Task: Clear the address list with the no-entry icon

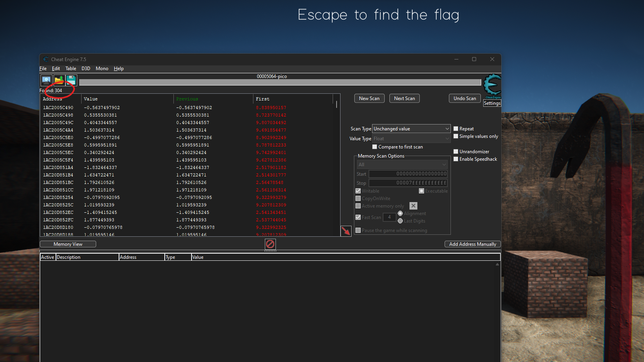Action: (270, 244)
